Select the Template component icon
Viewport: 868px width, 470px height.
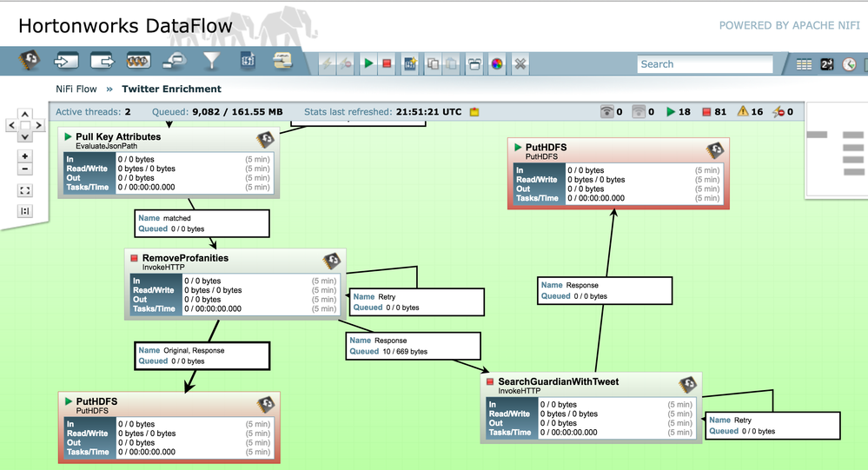point(248,60)
